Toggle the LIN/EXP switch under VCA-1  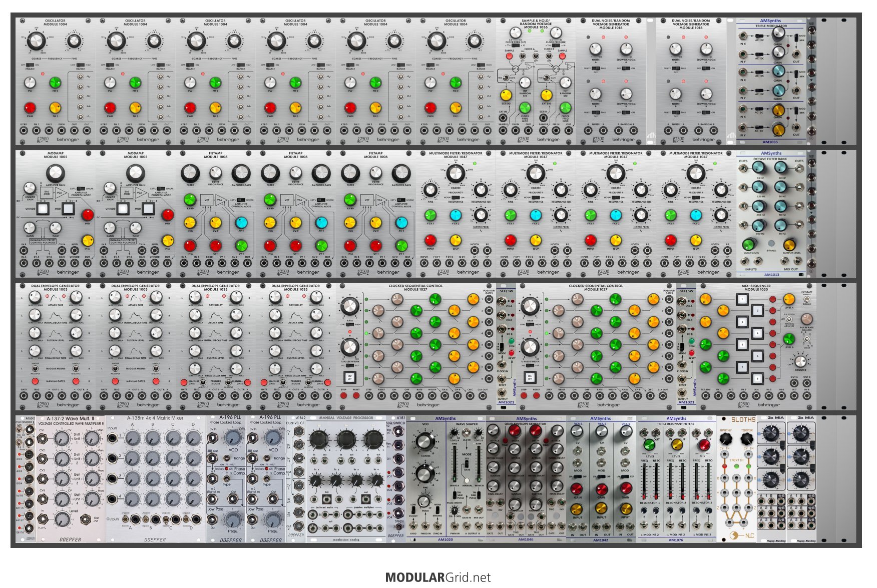tap(578, 476)
